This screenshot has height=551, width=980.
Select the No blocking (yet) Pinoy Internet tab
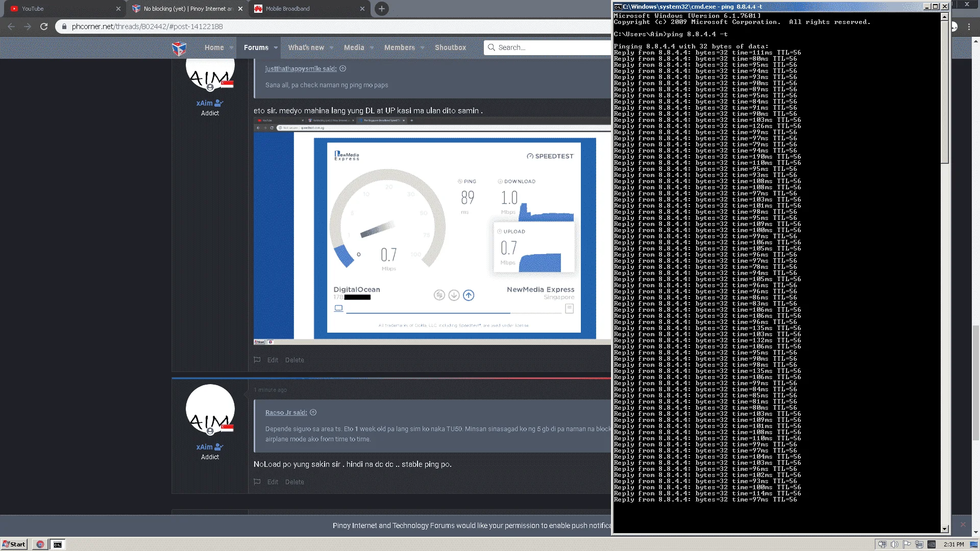(187, 9)
